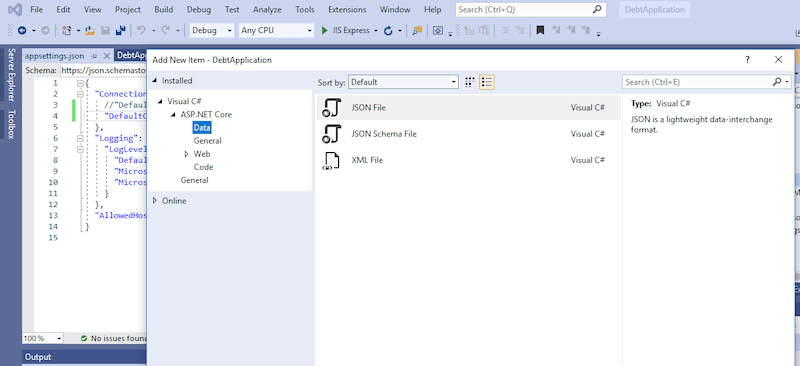This screenshot has height=366, width=800.
Task: Click the Save All toolbar icon
Action: click(120, 31)
